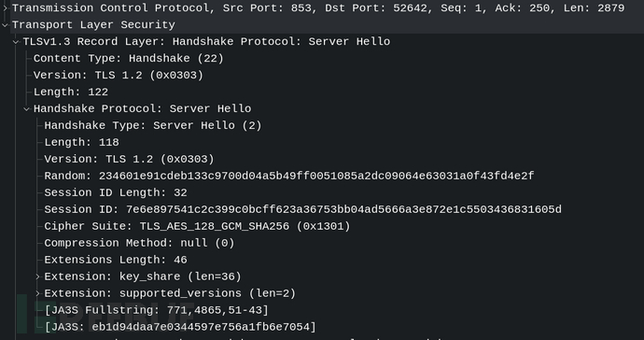Image resolution: width=644 pixels, height=340 pixels.
Task: Collapse the Transport Layer Security section
Action: [5, 24]
